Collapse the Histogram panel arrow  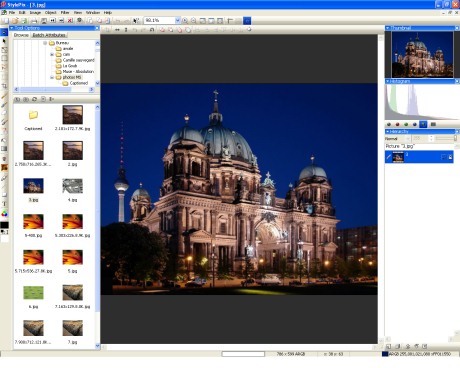point(388,81)
